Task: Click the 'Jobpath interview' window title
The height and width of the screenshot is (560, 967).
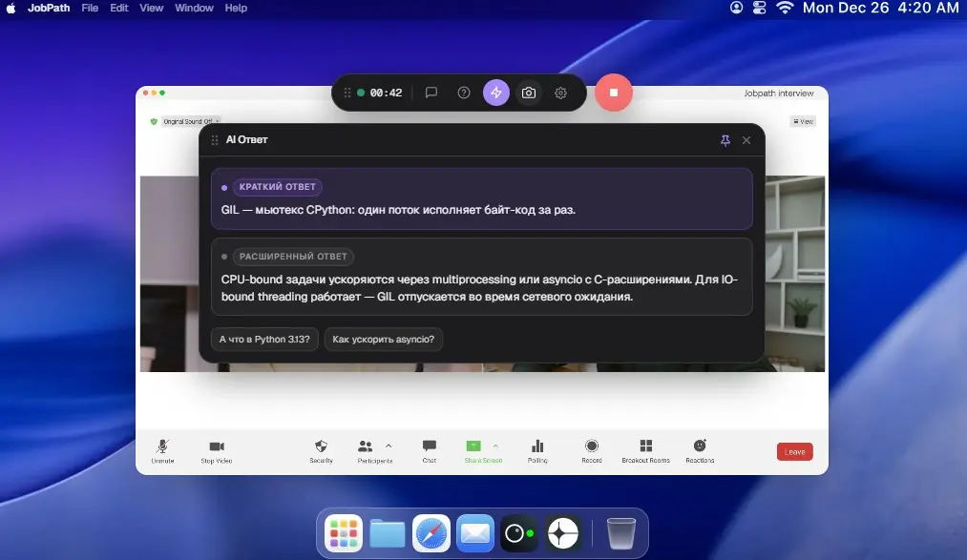Action: point(778,93)
